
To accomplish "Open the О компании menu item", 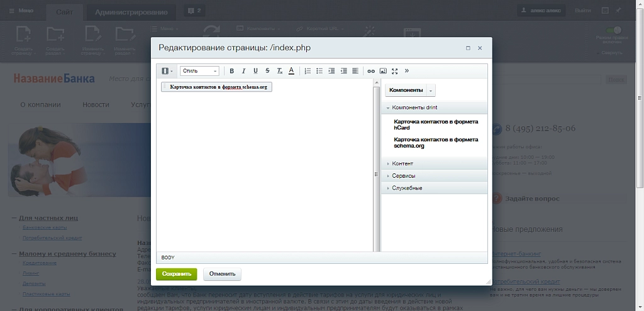I will click(40, 105).
